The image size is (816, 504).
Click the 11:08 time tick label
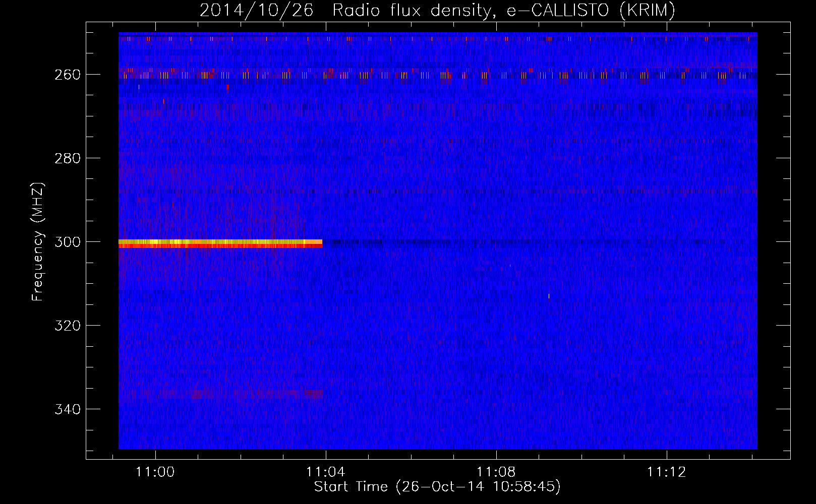(x=496, y=472)
